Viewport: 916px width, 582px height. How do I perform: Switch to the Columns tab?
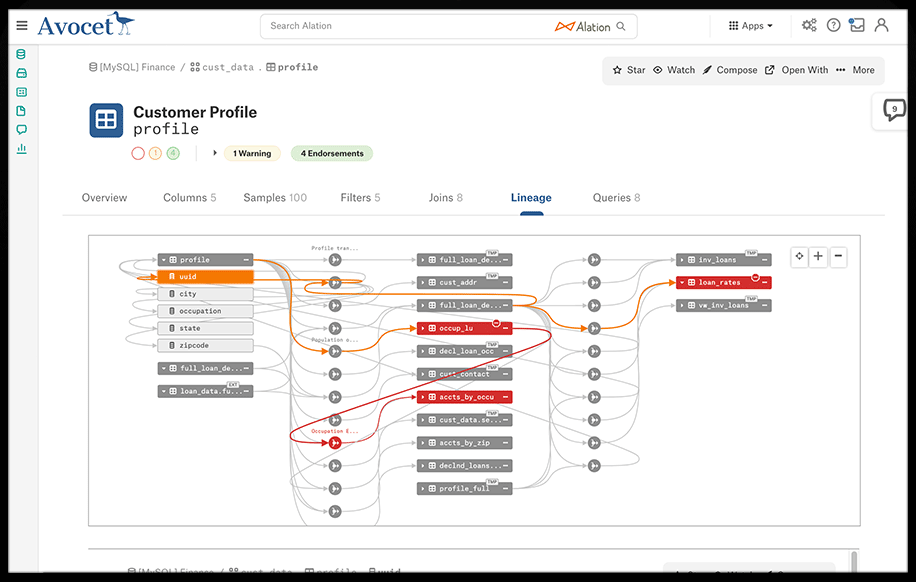click(189, 198)
